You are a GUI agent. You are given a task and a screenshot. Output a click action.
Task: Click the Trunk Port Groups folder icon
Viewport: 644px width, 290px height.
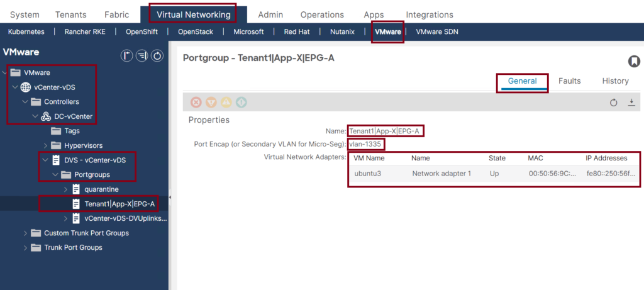tap(36, 248)
